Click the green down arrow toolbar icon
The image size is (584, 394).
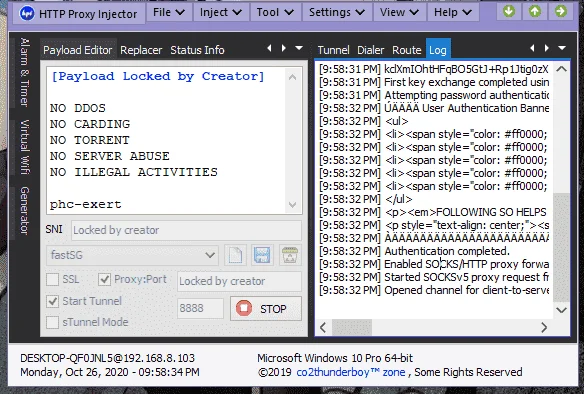(x=509, y=12)
